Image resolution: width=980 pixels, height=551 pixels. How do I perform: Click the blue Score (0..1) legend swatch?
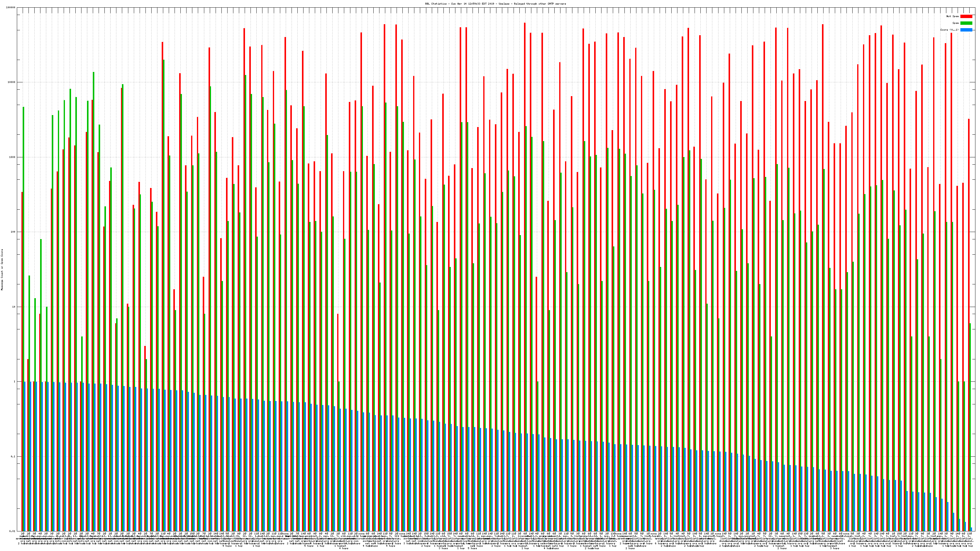[966, 30]
